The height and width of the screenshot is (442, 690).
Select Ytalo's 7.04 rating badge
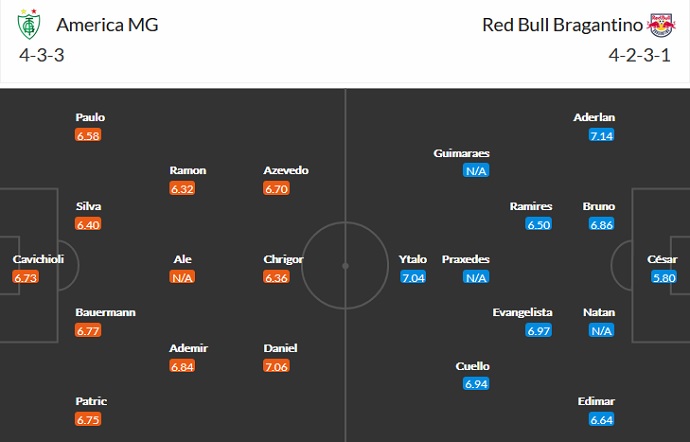[413, 277]
